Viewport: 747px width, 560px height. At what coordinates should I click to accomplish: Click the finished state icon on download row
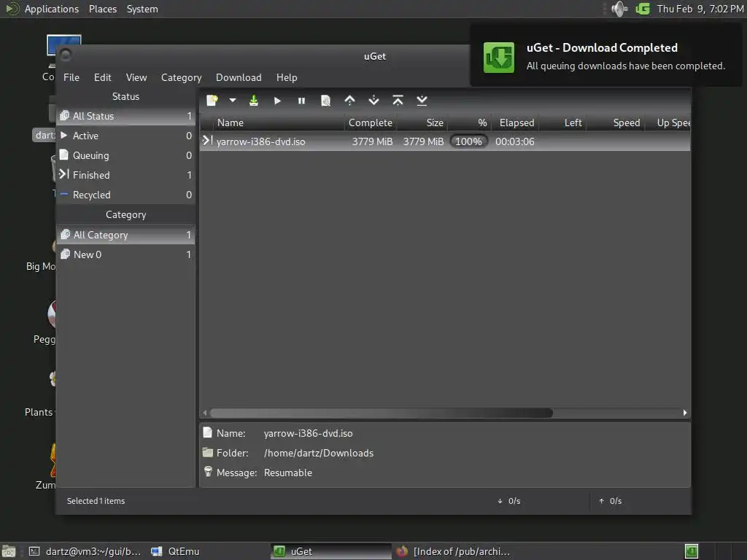tap(207, 141)
